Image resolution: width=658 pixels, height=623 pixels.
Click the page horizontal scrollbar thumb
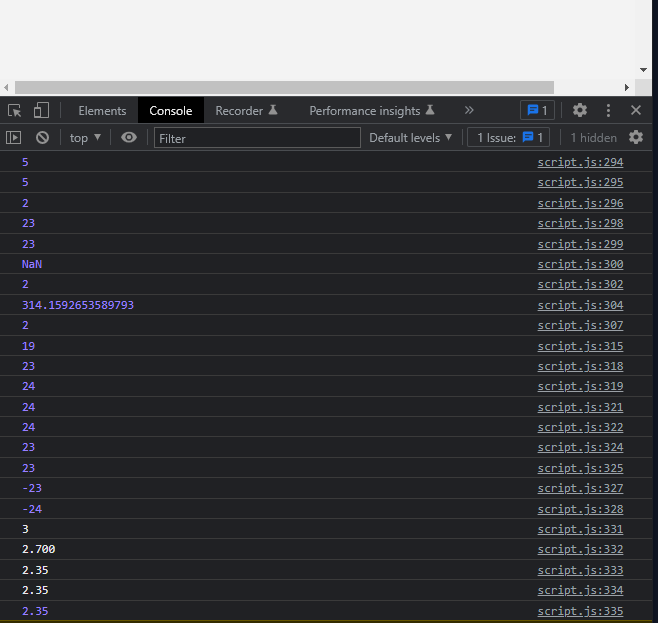pyautogui.click(x=284, y=87)
